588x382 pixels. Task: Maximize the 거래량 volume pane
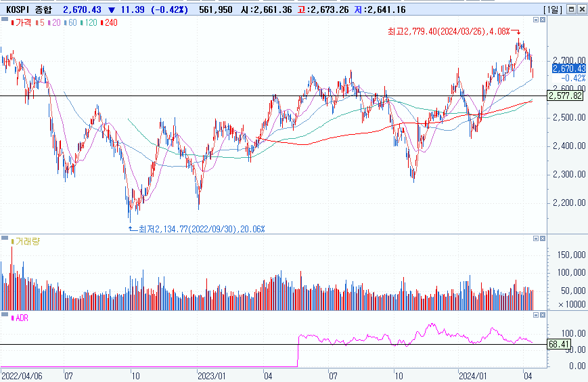536,238
